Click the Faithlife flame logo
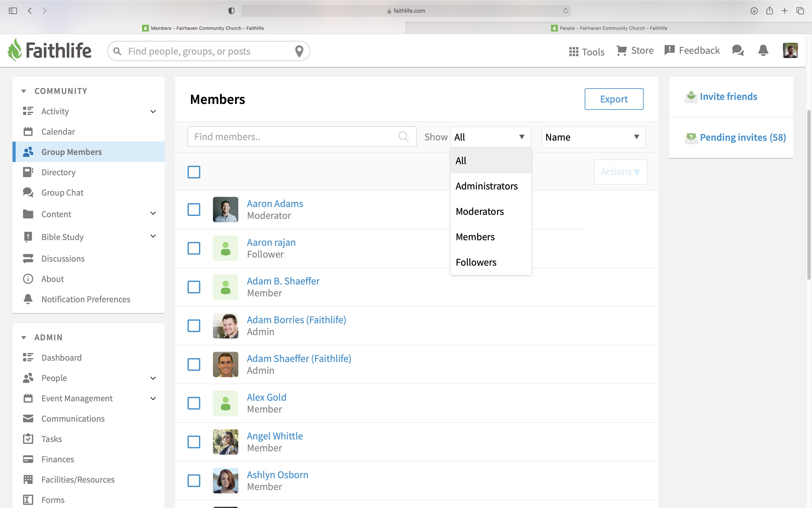 click(15, 50)
